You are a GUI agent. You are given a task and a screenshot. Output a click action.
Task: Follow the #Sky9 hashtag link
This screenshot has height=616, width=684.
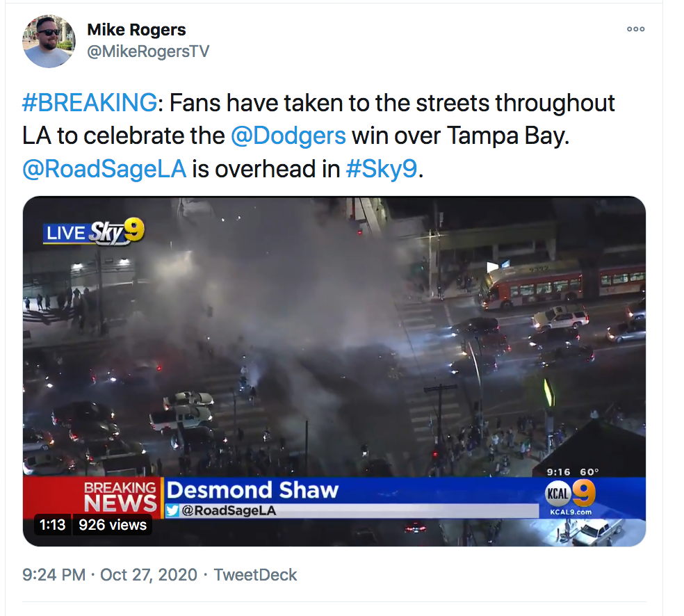pos(382,169)
